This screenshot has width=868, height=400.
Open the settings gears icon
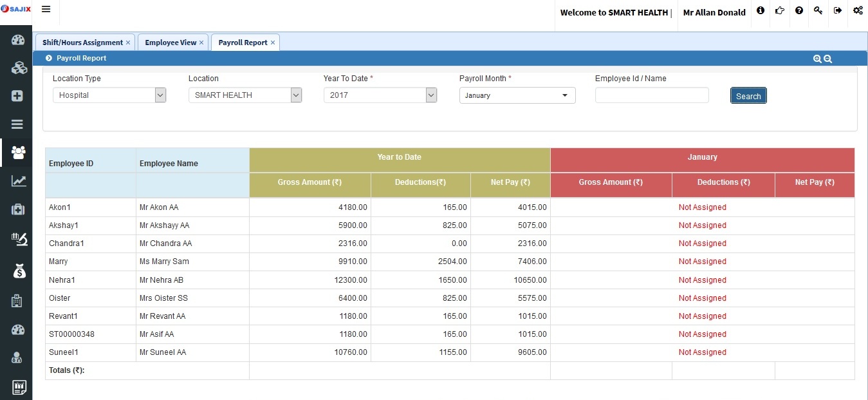pyautogui.click(x=858, y=11)
